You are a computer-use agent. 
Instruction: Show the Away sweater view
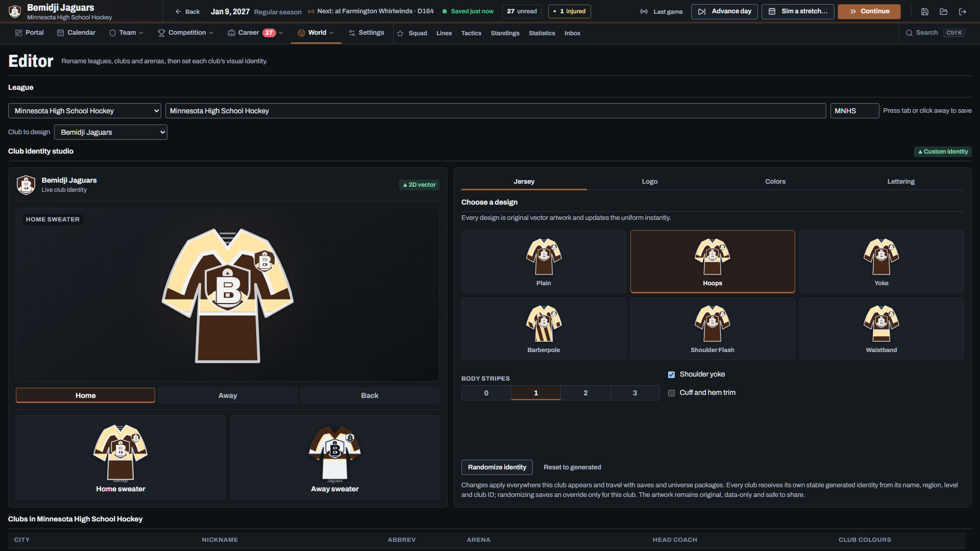click(x=228, y=395)
